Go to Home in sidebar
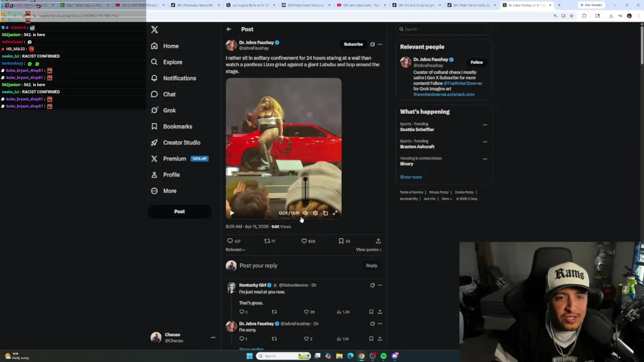This screenshot has height=362, width=644. pyautogui.click(x=165, y=46)
